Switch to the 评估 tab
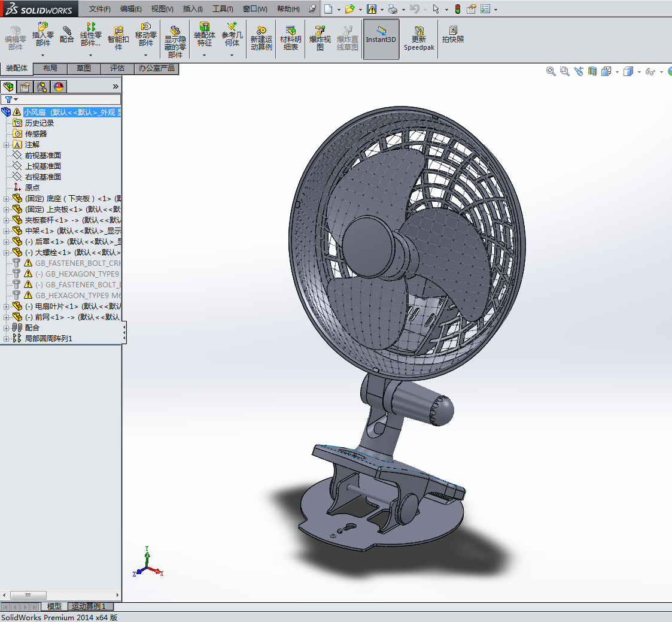This screenshot has height=622, width=672. click(x=117, y=68)
